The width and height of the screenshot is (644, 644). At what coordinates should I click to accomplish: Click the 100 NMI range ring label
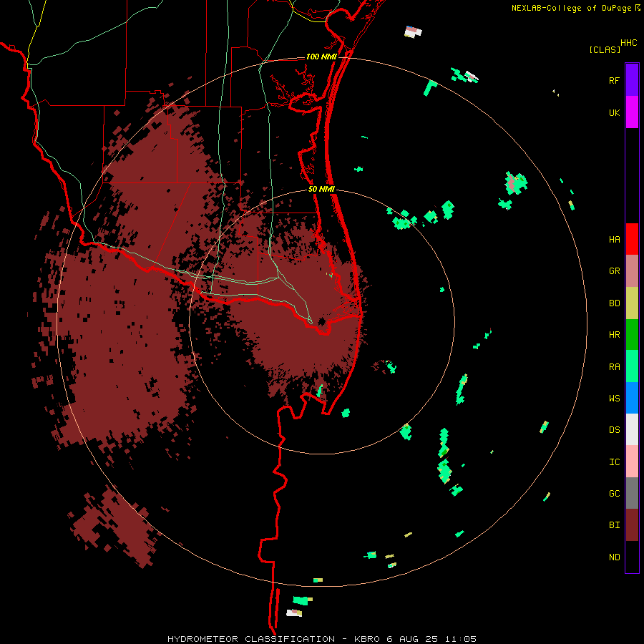[321, 57]
